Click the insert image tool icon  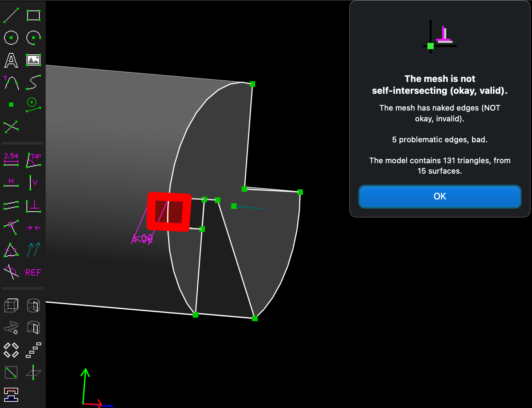(x=33, y=60)
